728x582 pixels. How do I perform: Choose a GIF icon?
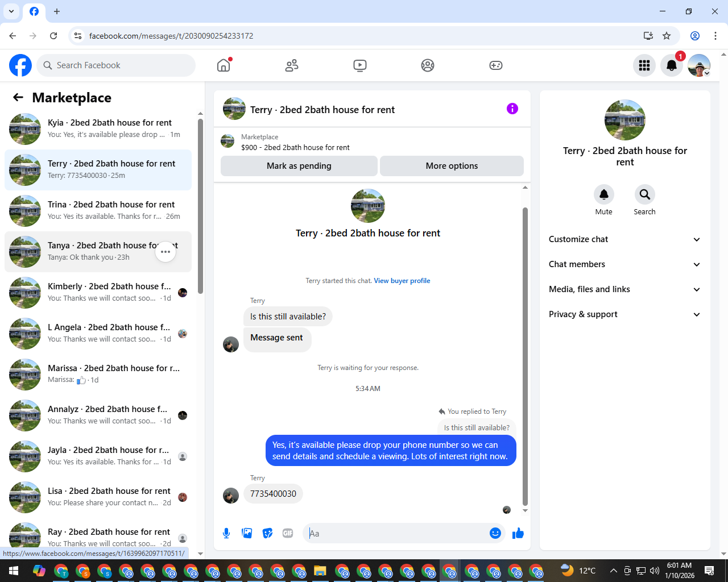tap(288, 533)
